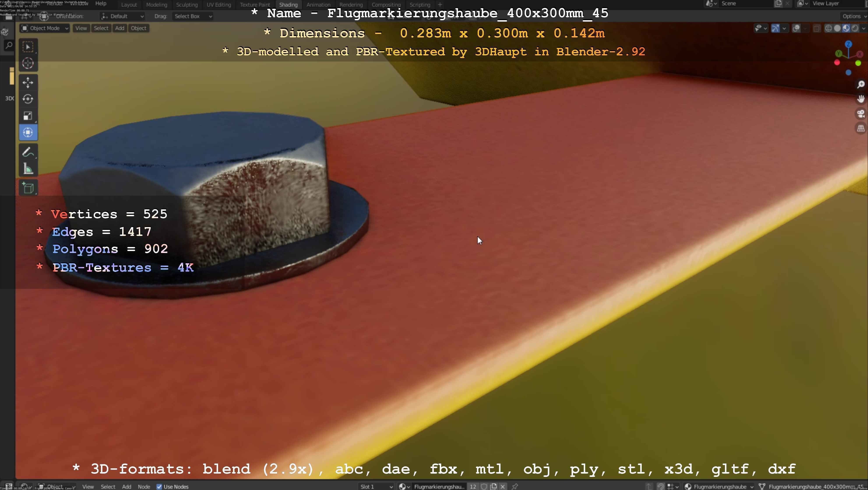Open node editor Add menu
The height and width of the screenshot is (490, 868).
click(126, 486)
